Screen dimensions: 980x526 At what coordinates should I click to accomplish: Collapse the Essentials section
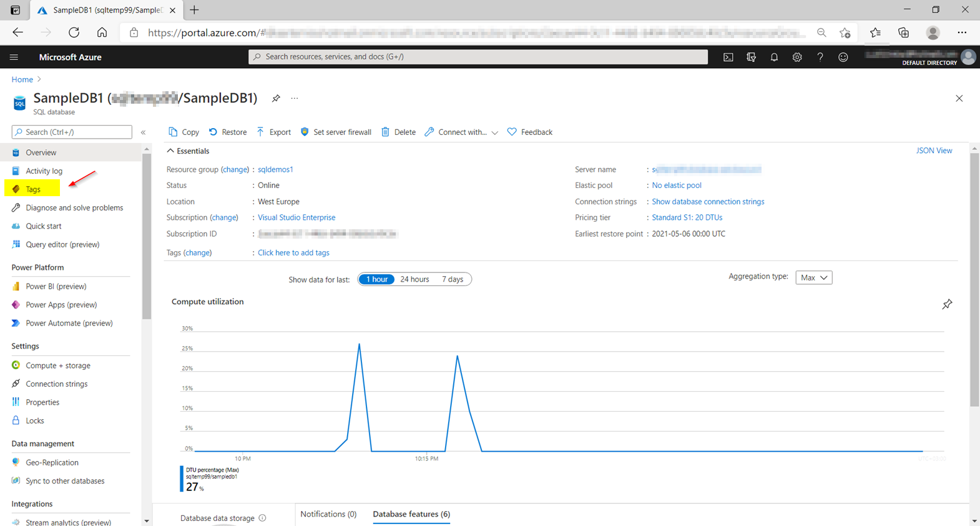188,151
